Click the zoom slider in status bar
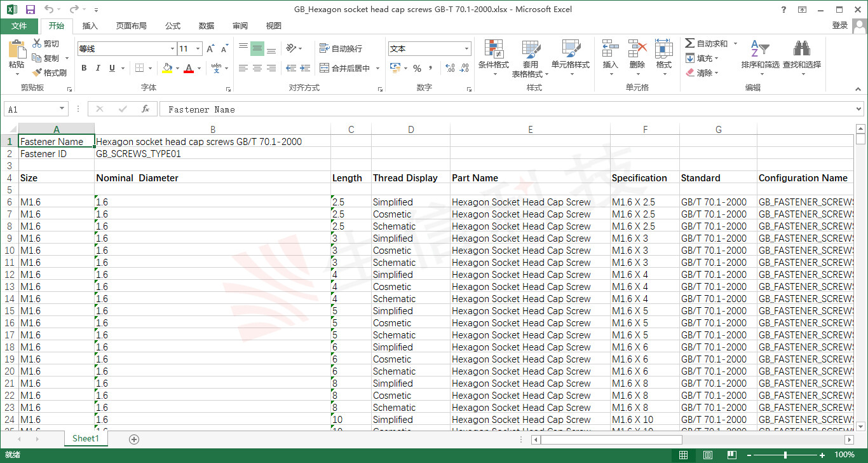 [785, 455]
